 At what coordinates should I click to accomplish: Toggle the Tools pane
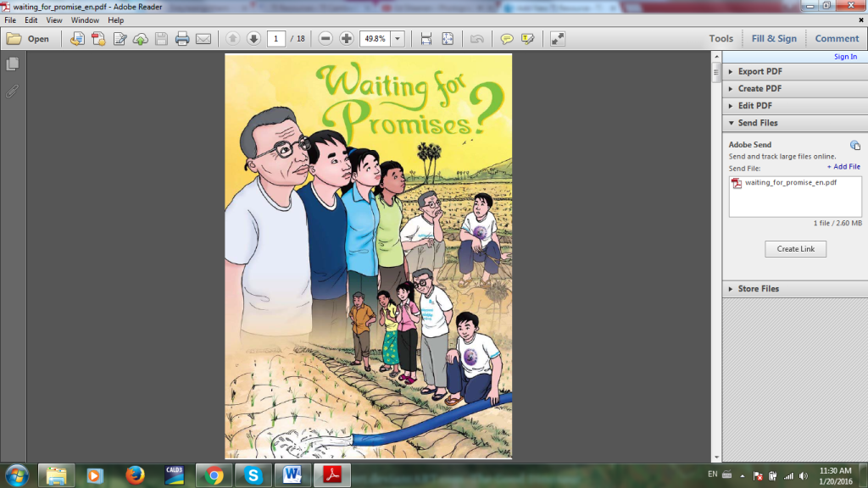coord(721,38)
